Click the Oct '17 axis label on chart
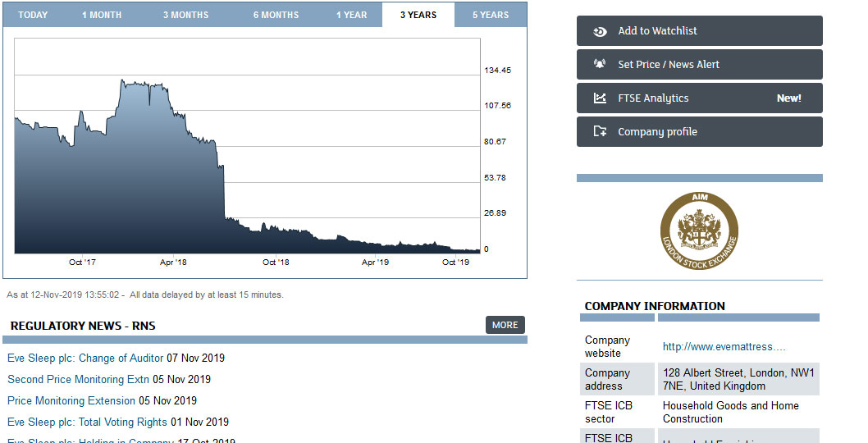Viewport: 868px width, 443px height. pos(82,262)
